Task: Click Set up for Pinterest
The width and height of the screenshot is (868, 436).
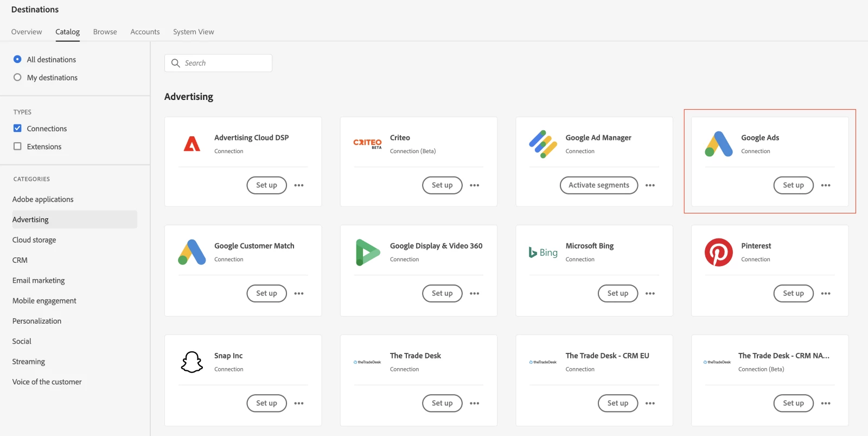Action: tap(793, 293)
